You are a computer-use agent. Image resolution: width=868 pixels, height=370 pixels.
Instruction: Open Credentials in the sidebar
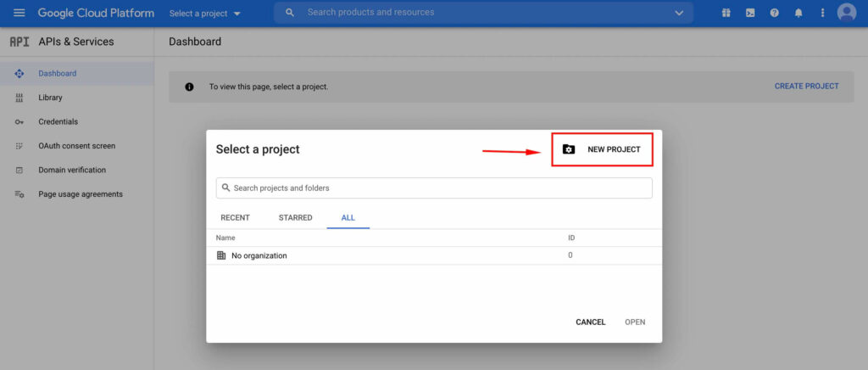[x=58, y=121]
